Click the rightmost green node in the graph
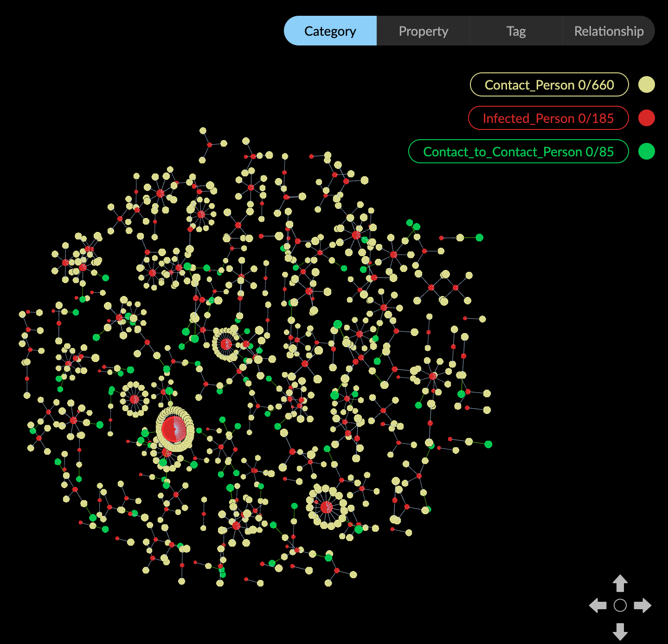668x644 pixels. (488, 444)
